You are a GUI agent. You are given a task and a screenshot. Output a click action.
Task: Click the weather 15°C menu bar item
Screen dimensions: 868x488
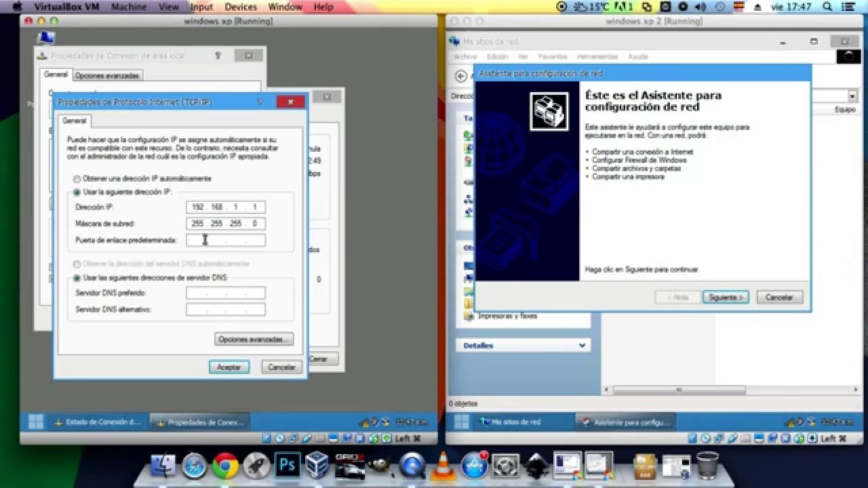591,7
